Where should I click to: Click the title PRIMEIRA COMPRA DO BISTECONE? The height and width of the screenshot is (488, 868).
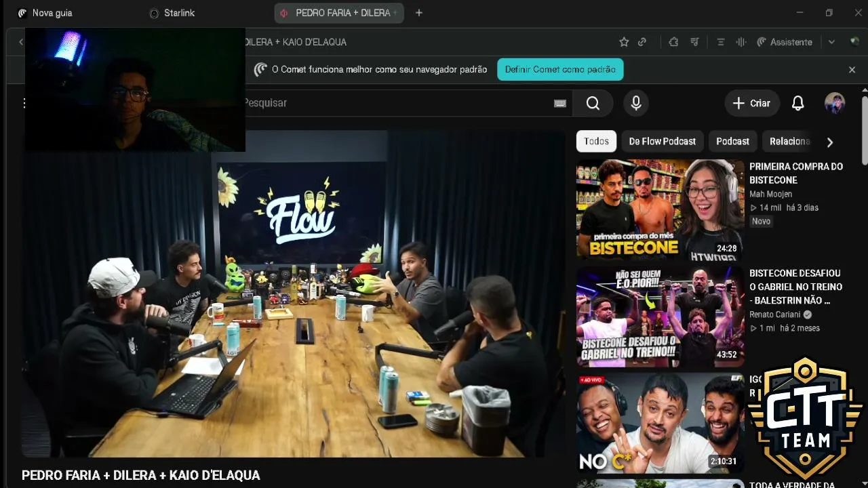[x=796, y=173]
